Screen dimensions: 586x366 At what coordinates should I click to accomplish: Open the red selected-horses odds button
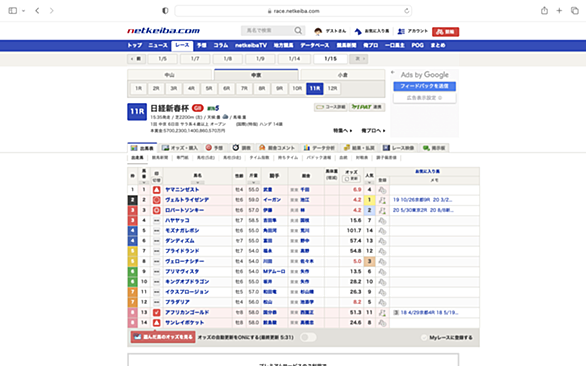pos(163,337)
